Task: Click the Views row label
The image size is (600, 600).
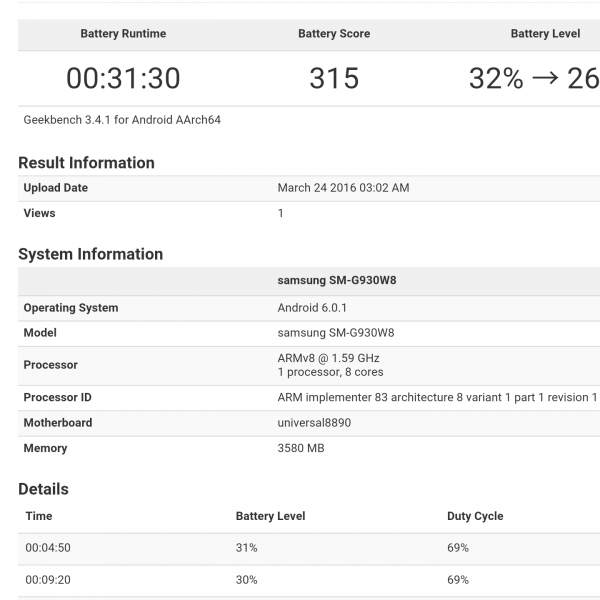Action: click(40, 213)
